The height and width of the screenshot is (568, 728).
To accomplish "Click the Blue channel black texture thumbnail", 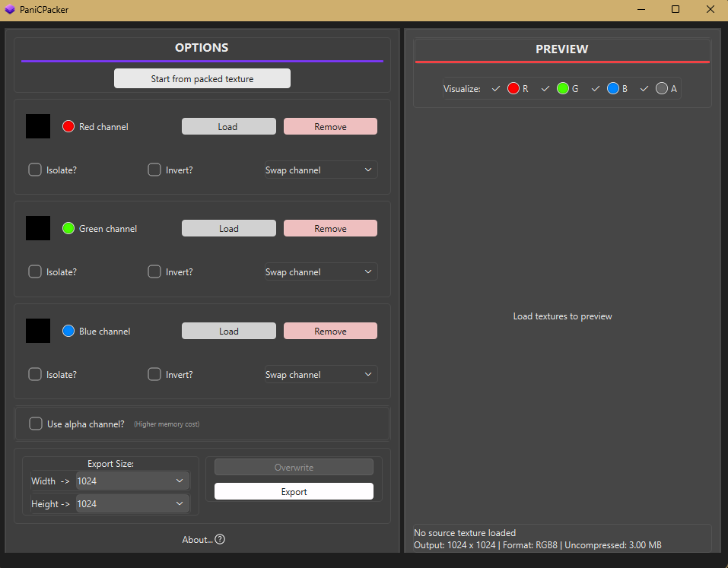I will [x=37, y=331].
